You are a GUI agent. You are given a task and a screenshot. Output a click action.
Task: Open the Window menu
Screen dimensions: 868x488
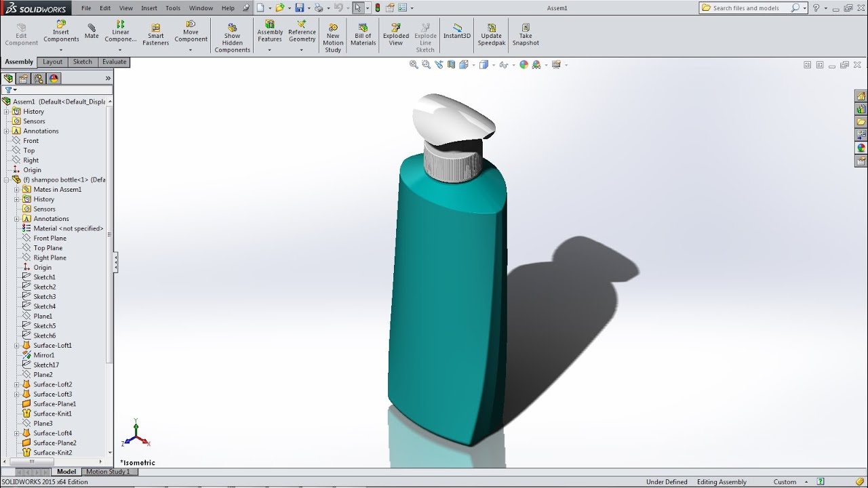click(x=201, y=8)
